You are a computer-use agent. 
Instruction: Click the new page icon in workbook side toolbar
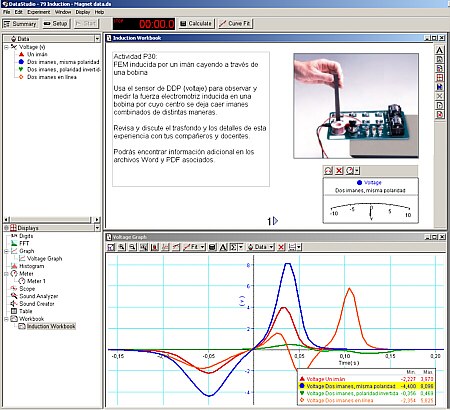pyautogui.click(x=440, y=105)
